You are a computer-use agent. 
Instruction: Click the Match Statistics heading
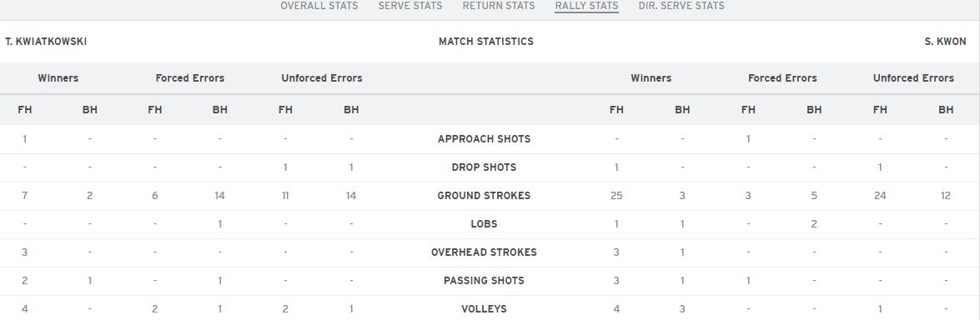tap(486, 42)
